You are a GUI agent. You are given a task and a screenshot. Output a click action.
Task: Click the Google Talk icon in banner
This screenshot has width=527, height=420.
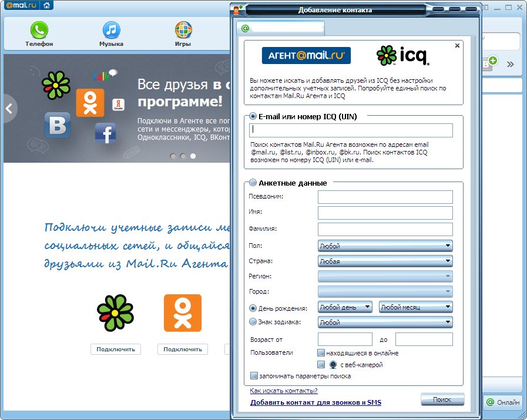click(x=105, y=75)
